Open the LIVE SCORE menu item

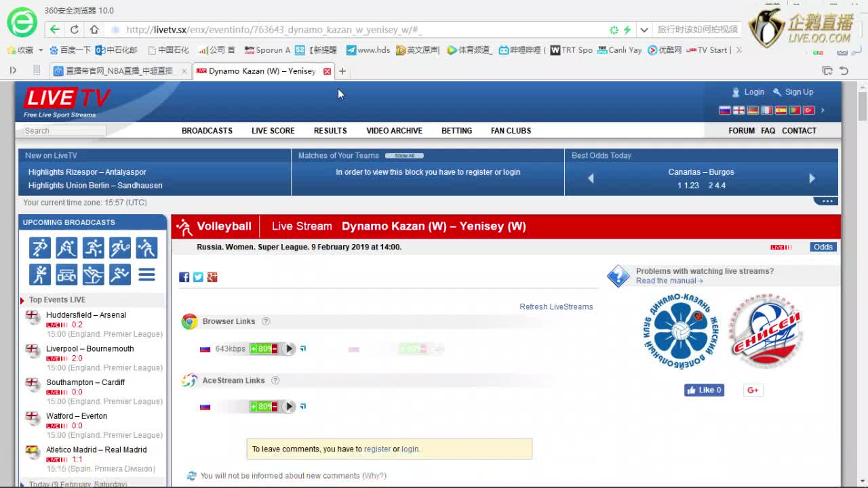click(273, 131)
